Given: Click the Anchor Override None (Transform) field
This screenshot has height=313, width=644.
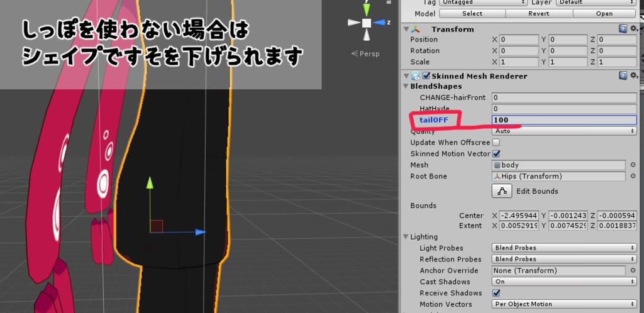Looking at the screenshot, I should click(558, 270).
